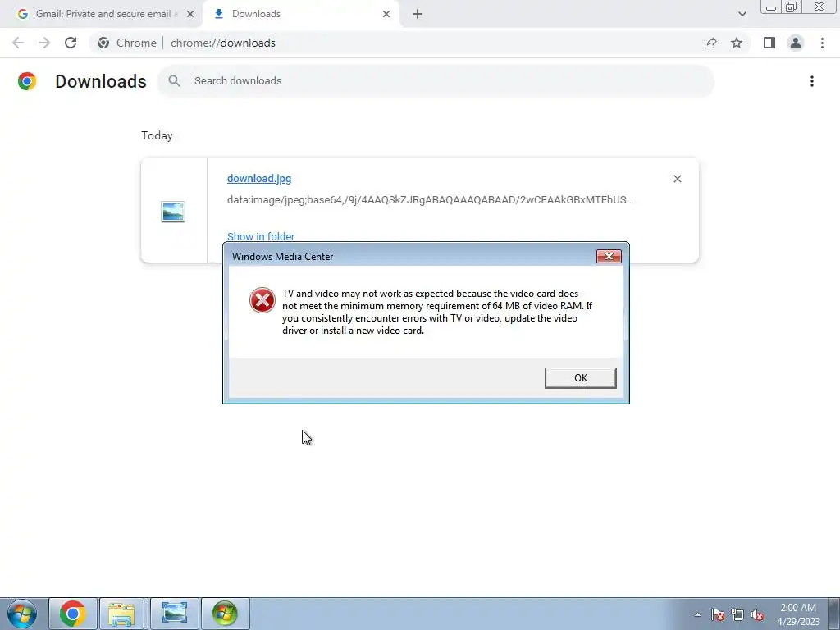
Task: Click the network status tray icon
Action: tap(737, 614)
